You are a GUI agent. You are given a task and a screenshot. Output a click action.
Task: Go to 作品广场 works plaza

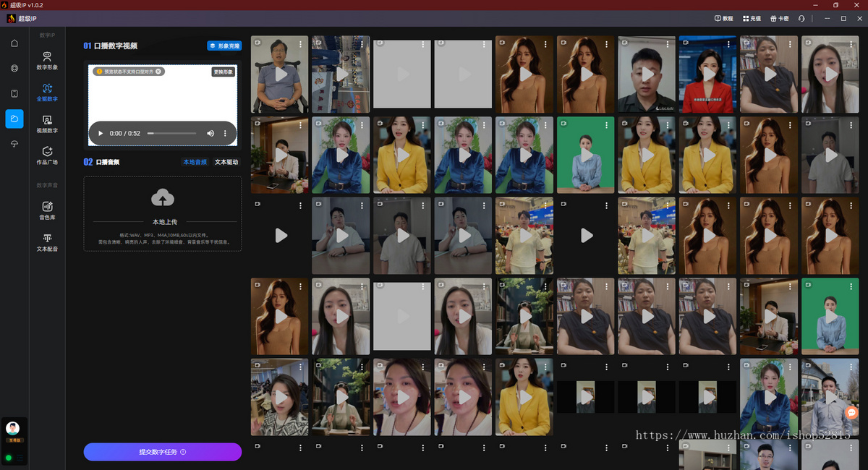point(47,155)
